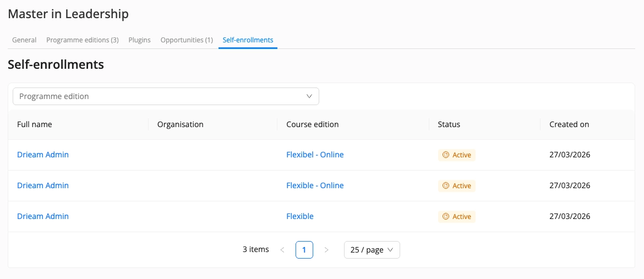Go to the previous page arrow
Image resolution: width=644 pixels, height=279 pixels.
[x=282, y=250]
